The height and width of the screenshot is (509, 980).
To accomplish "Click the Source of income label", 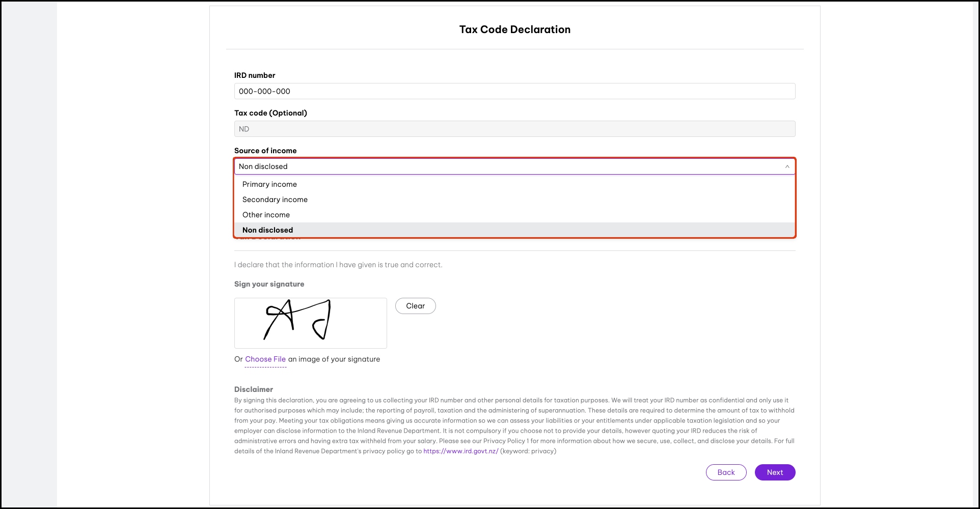I will point(265,151).
